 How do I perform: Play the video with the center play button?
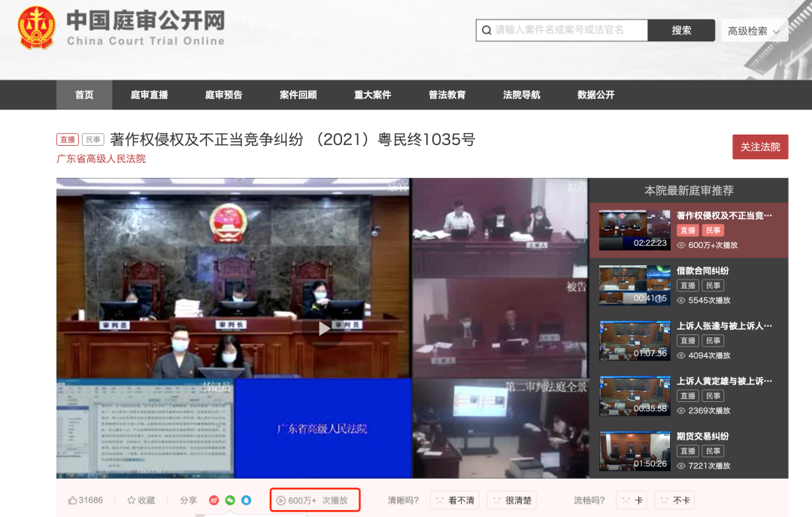(323, 328)
